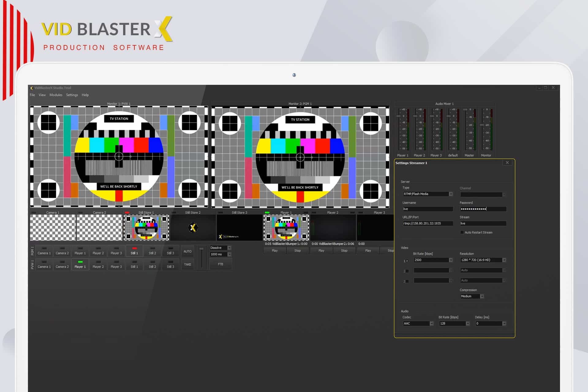Click the FTB fade-to-black button

pyautogui.click(x=221, y=264)
